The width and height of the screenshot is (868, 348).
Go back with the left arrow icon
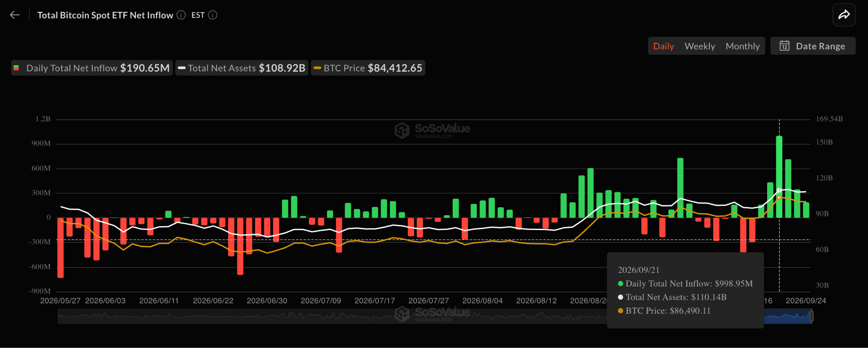15,15
